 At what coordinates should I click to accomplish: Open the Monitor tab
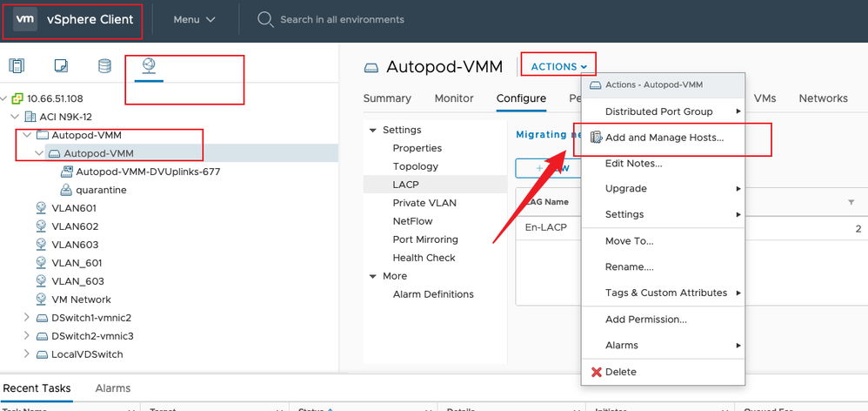[454, 98]
